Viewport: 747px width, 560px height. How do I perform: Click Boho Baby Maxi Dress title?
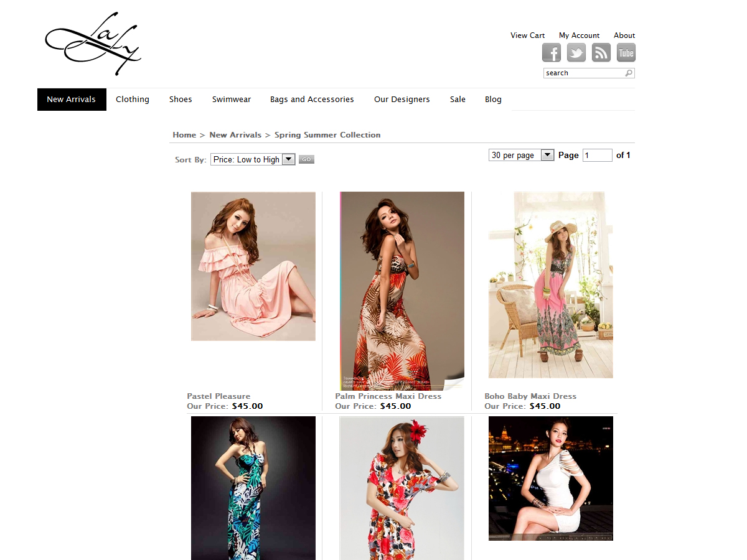(530, 396)
